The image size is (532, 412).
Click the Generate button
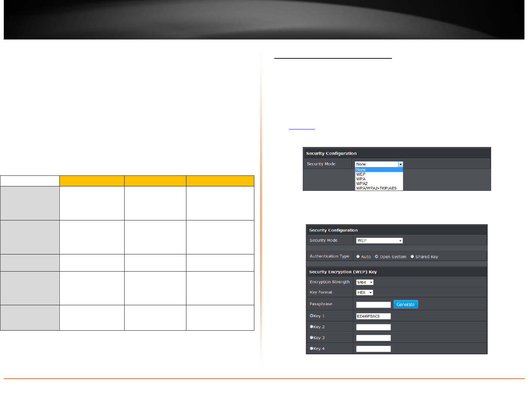[406, 305]
